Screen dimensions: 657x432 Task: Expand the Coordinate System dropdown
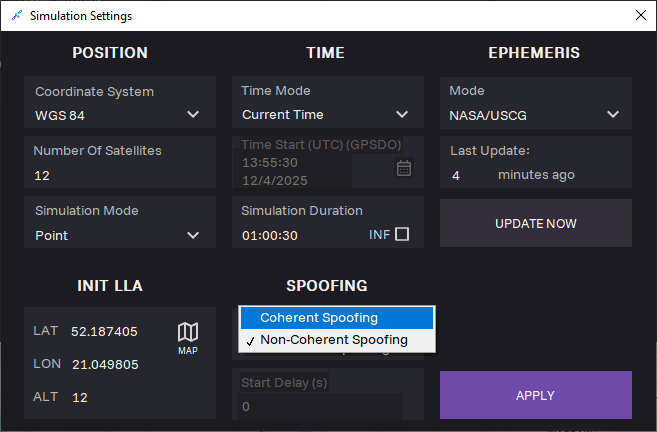(x=193, y=115)
